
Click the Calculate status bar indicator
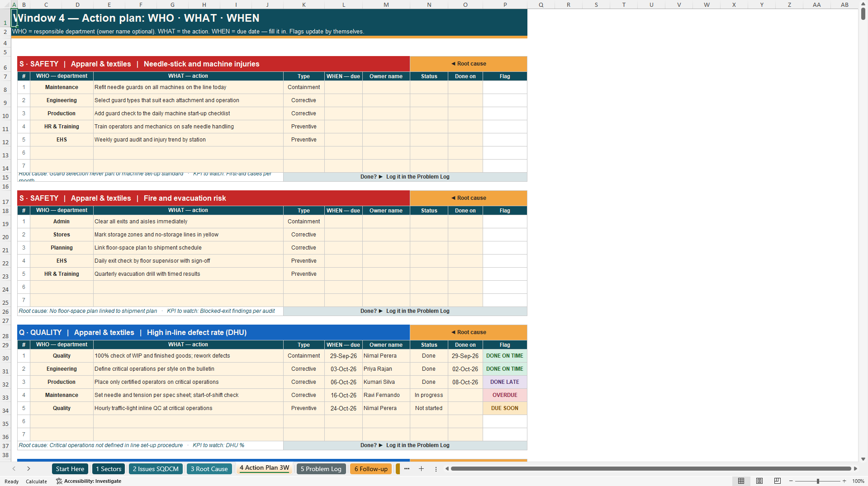click(36, 481)
